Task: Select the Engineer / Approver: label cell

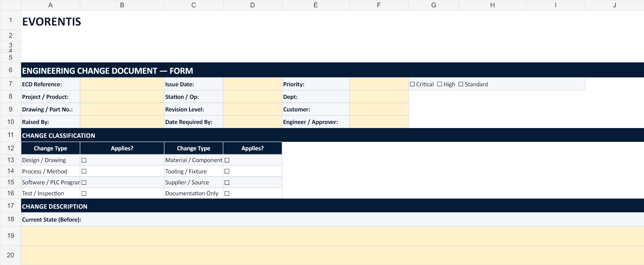Action: pyautogui.click(x=316, y=122)
